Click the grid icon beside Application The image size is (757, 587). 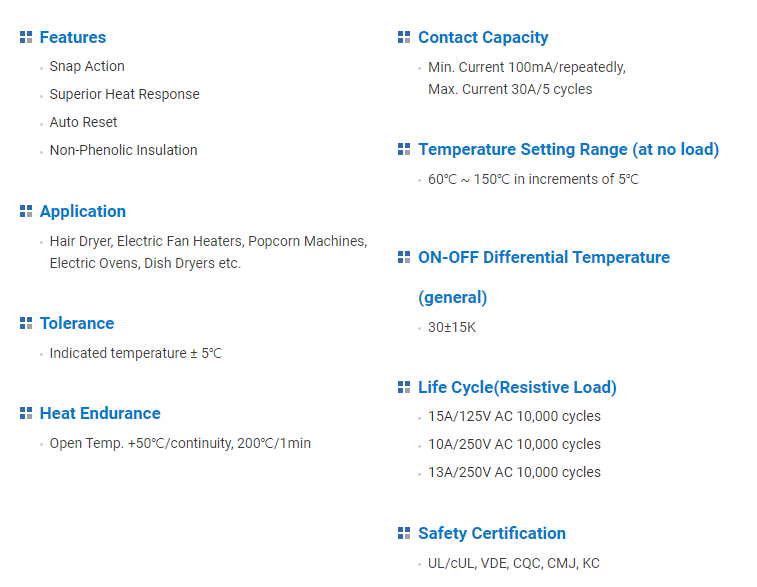pyautogui.click(x=26, y=211)
